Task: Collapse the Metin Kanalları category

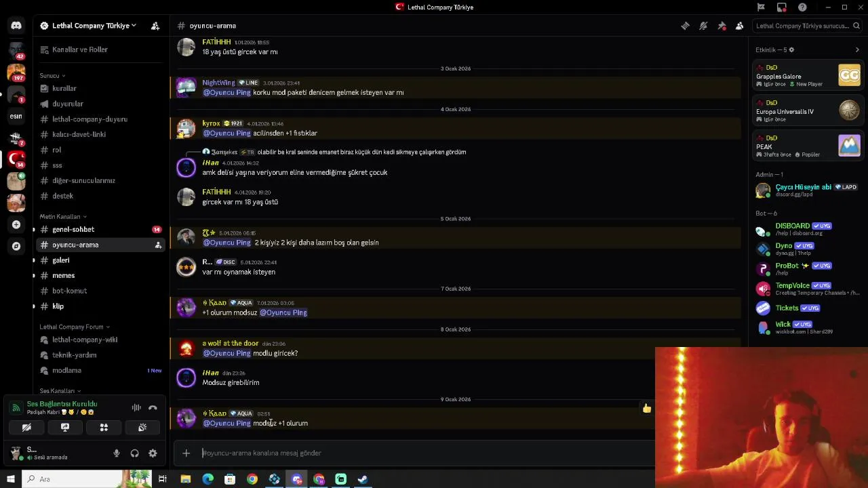Action: pos(63,216)
